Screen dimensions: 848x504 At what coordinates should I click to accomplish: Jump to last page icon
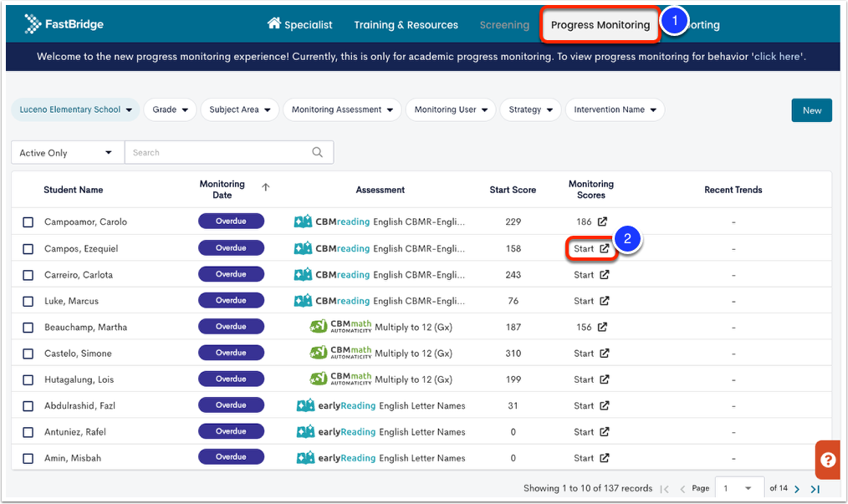tap(815, 489)
